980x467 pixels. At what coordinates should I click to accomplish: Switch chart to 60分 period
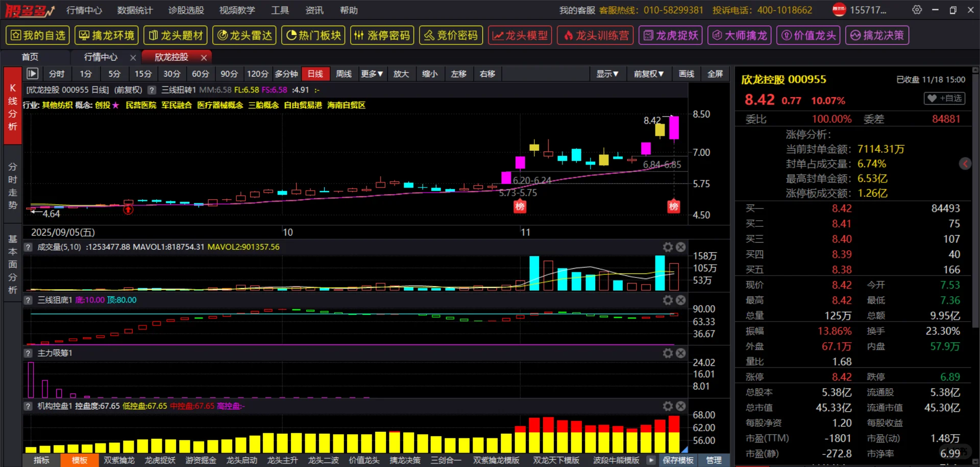coord(201,74)
